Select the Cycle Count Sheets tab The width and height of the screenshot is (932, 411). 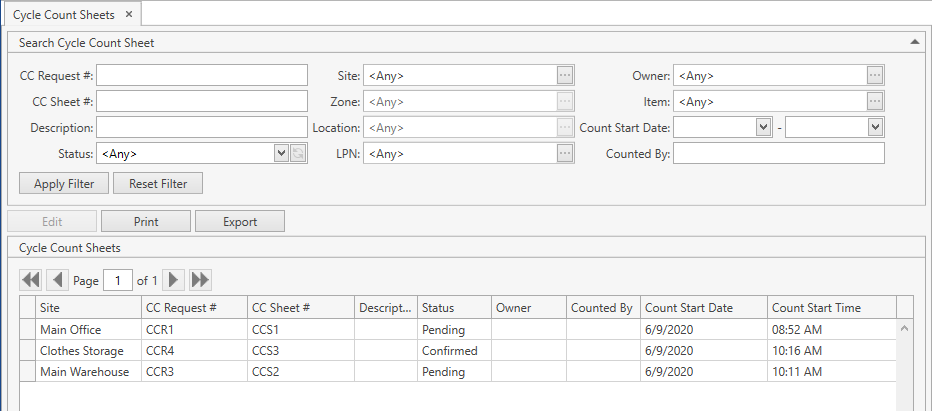pyautogui.click(x=64, y=15)
